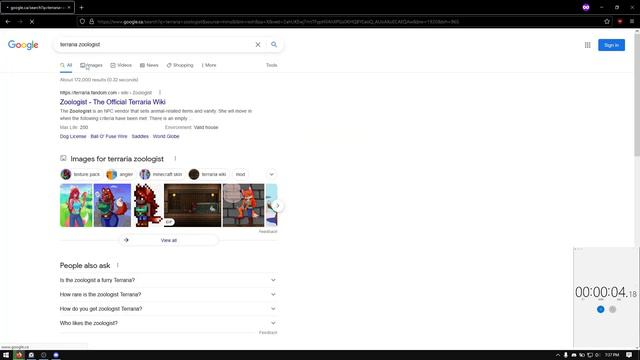Open the More search filters menu
Viewport: 640px width, 360px height.
coord(209,65)
